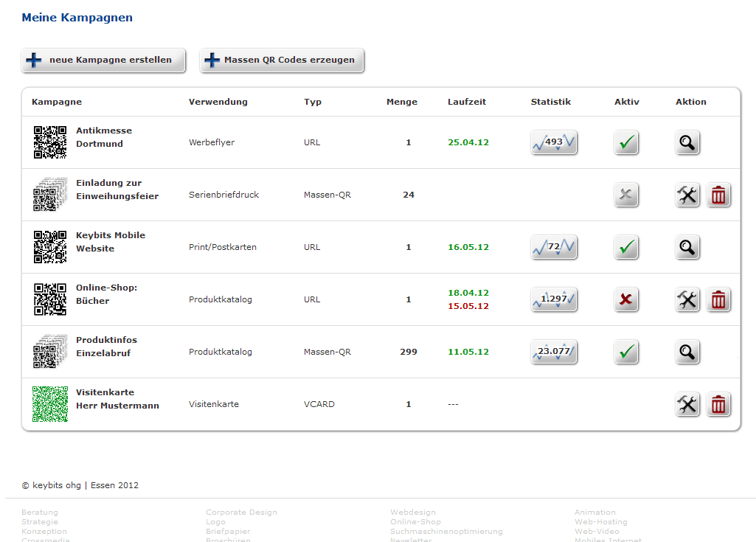Edit the Visitenkarte Herr Mustermann campaign
Viewport: 756px width, 542px height.
[x=687, y=405]
